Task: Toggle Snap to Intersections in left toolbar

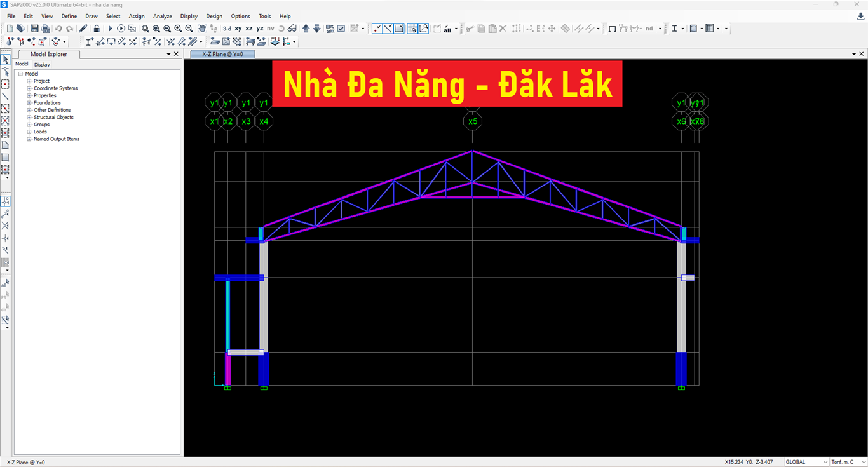Action: click(5, 226)
